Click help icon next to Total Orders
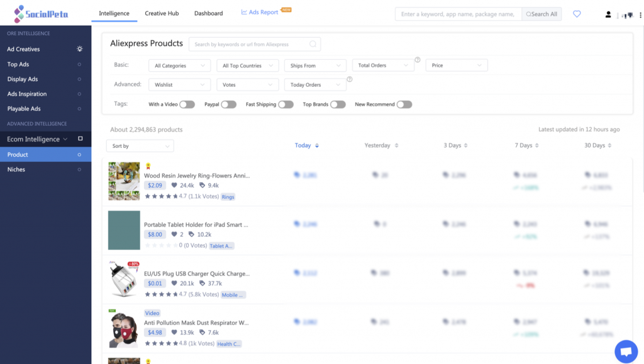644x364 pixels. (418, 60)
